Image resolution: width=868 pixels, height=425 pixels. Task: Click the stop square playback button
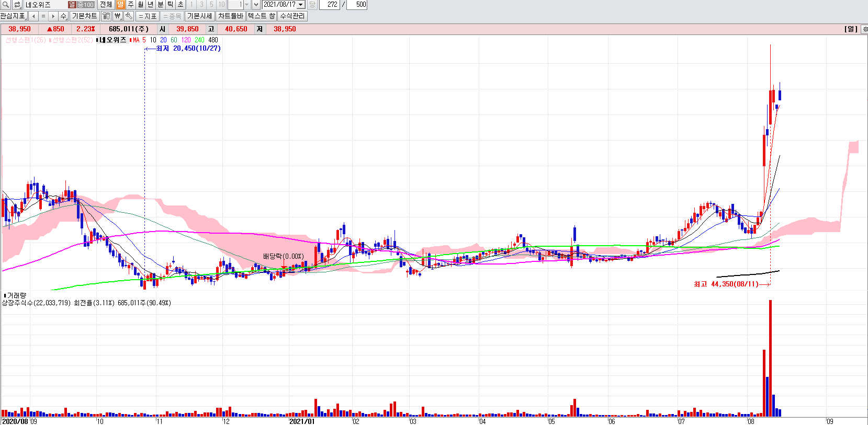pyautogui.click(x=43, y=16)
